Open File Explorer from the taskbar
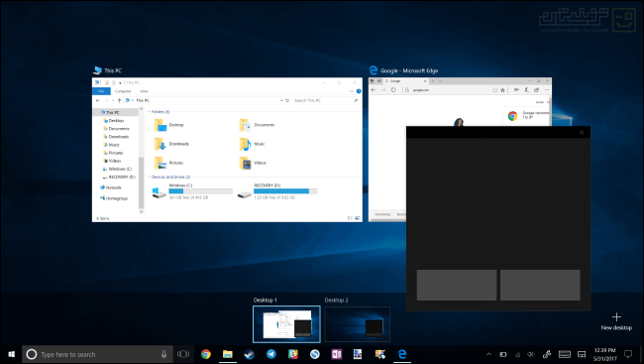644x364 pixels. click(228, 354)
